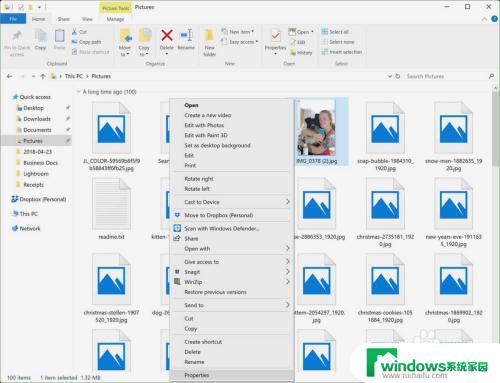This screenshot has width=500, height=383.
Task: Click Paste shortcut in the ribbon
Action: click(91, 52)
